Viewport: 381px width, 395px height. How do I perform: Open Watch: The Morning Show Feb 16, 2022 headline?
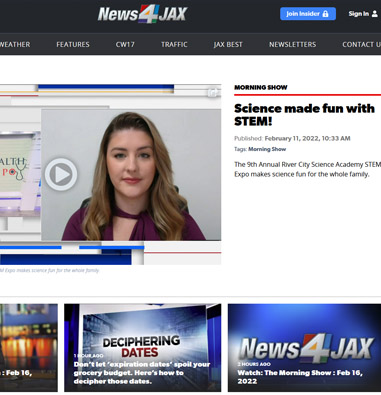[x=300, y=377]
